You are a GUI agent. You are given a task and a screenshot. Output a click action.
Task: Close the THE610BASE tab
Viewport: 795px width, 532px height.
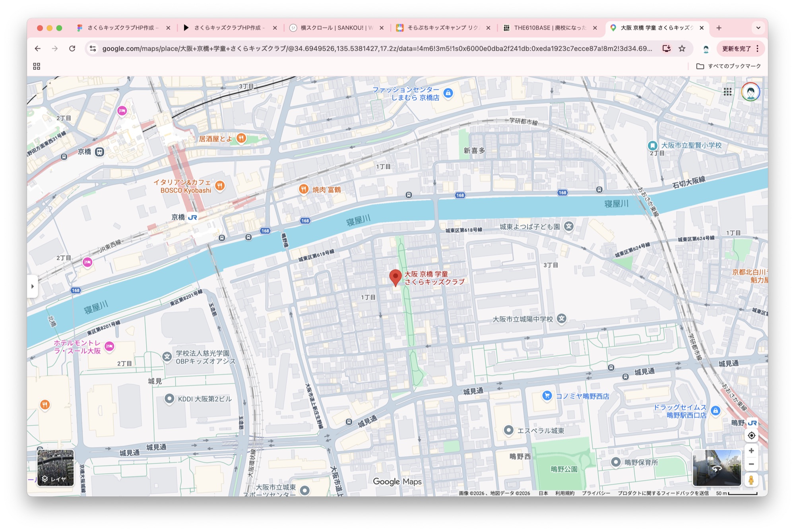595,28
